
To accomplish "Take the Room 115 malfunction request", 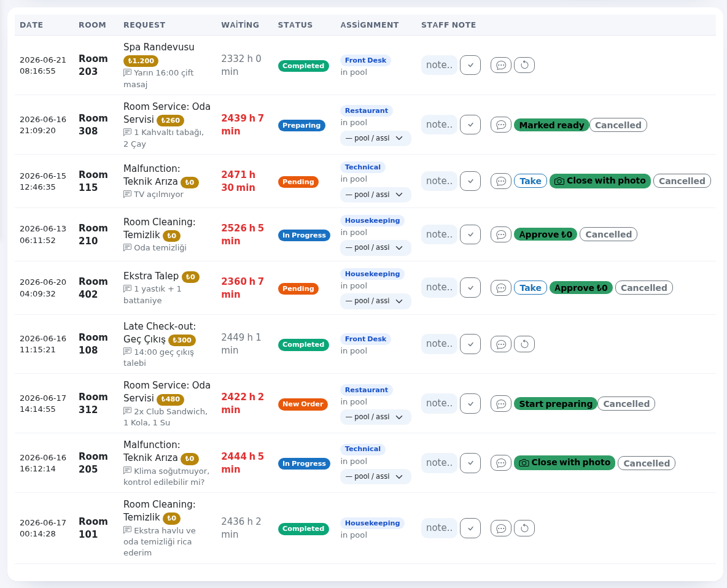I will point(531,181).
